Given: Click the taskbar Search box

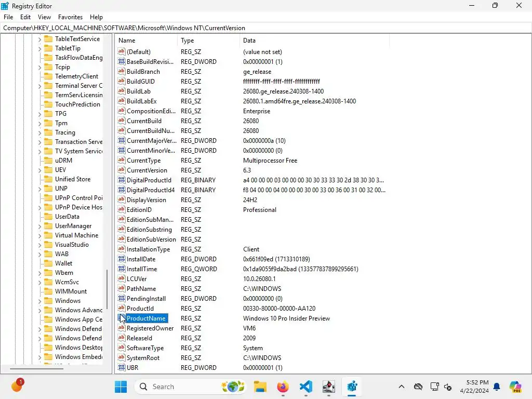Looking at the screenshot, I should pos(190,387).
